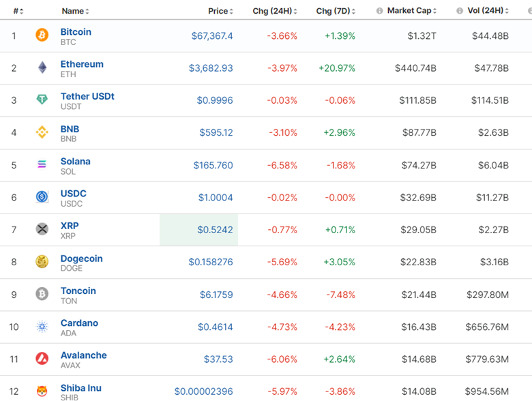Sort by Market Cap column
The height and width of the screenshot is (401, 532).
[411, 11]
